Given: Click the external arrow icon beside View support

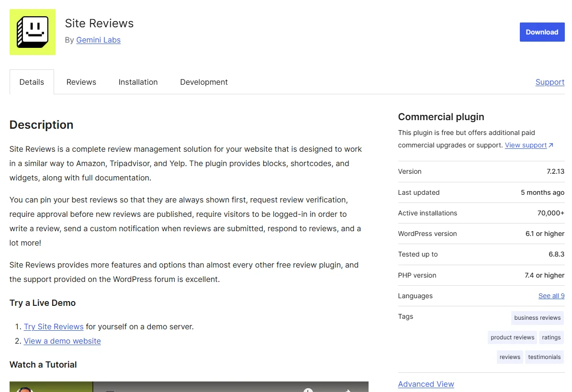Looking at the screenshot, I should [x=551, y=145].
